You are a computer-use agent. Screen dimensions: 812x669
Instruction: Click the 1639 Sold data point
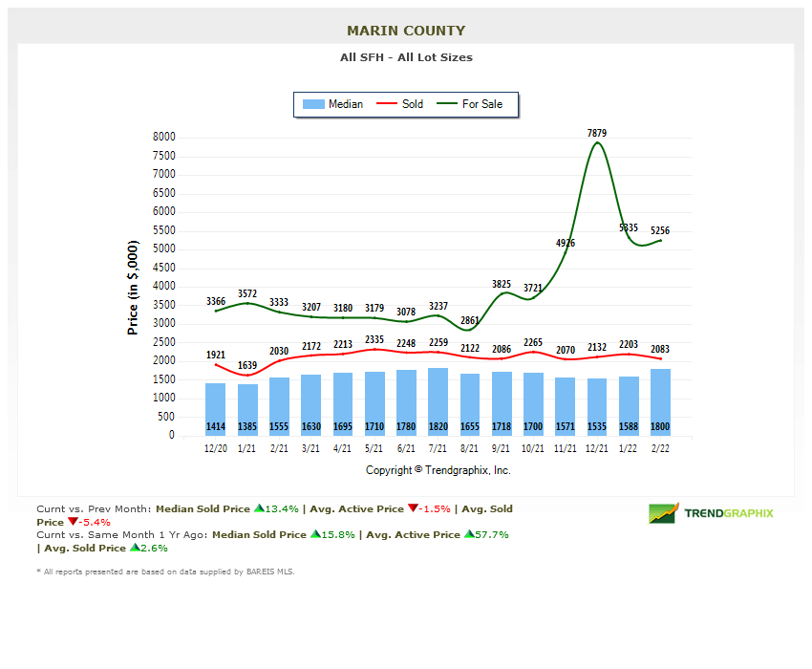tap(247, 375)
